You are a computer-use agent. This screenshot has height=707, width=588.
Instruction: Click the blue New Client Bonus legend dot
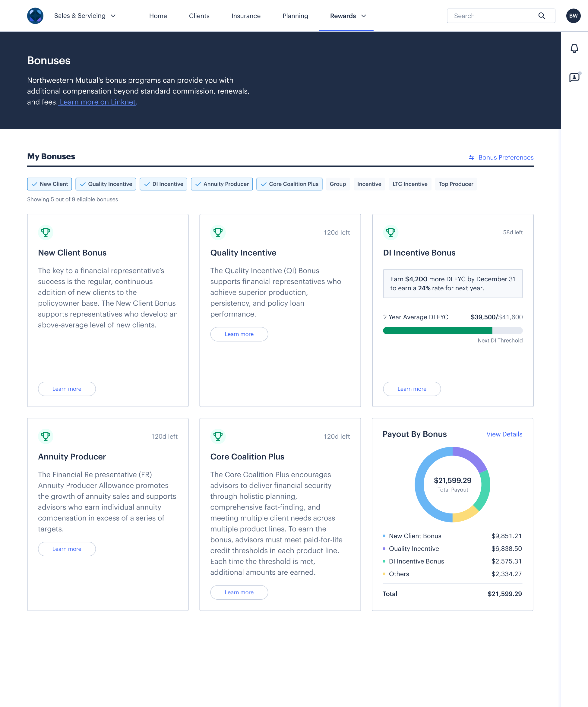coord(384,536)
